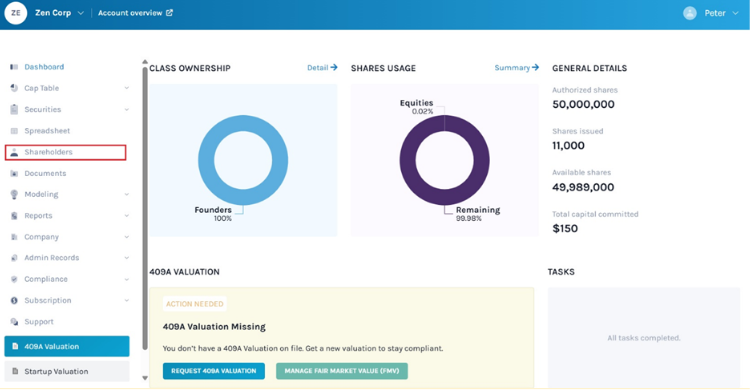Click the 409A Valuation Missing heading
Screen dimensions: 751x391
pyautogui.click(x=214, y=327)
